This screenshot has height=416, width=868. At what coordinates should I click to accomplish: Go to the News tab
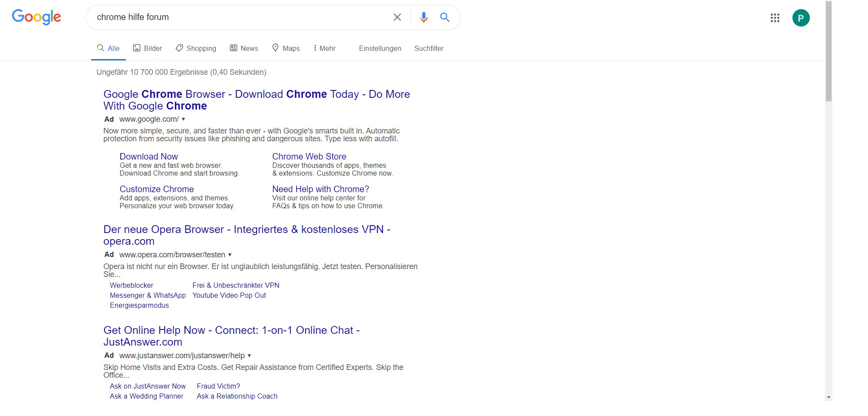pyautogui.click(x=244, y=48)
